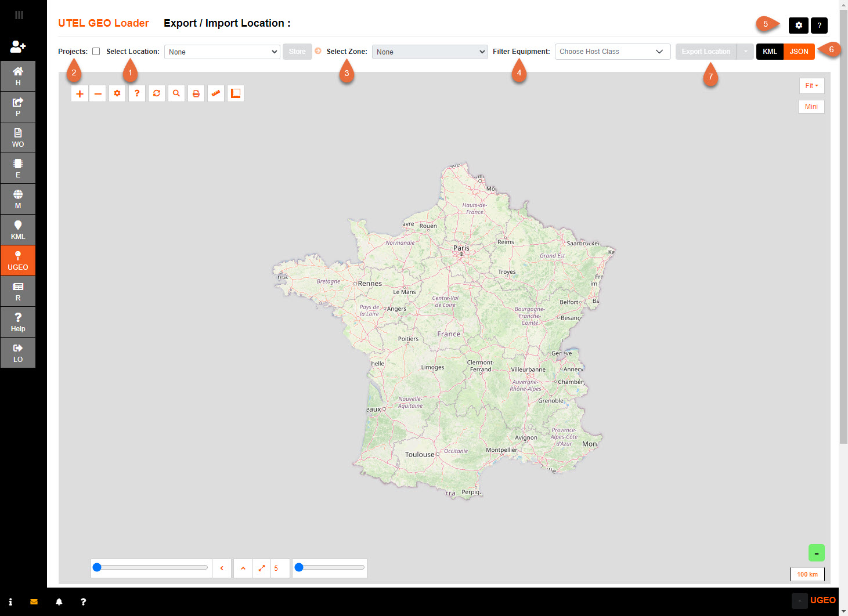The image size is (848, 616).
Task: Click the UTEL GEO Loader title
Action: pyautogui.click(x=103, y=23)
